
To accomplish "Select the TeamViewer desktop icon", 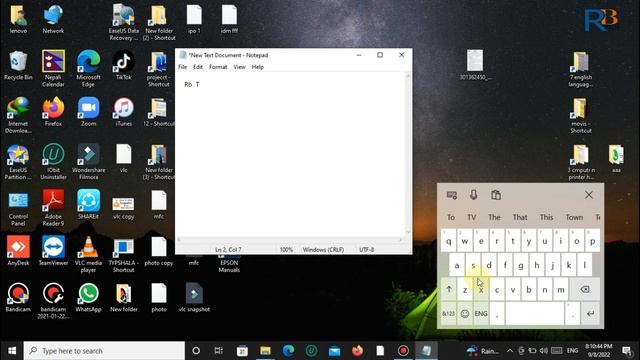I will point(53,251).
